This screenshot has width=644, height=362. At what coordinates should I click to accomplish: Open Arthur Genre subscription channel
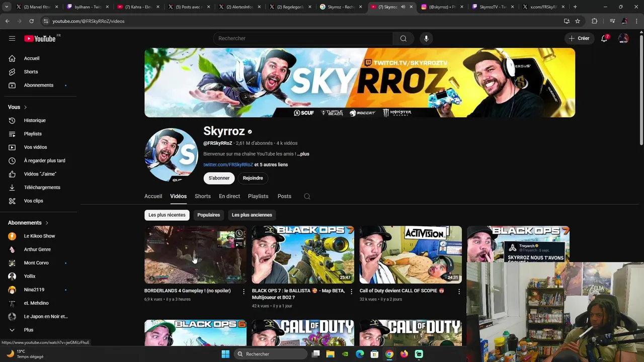pyautogui.click(x=38, y=249)
